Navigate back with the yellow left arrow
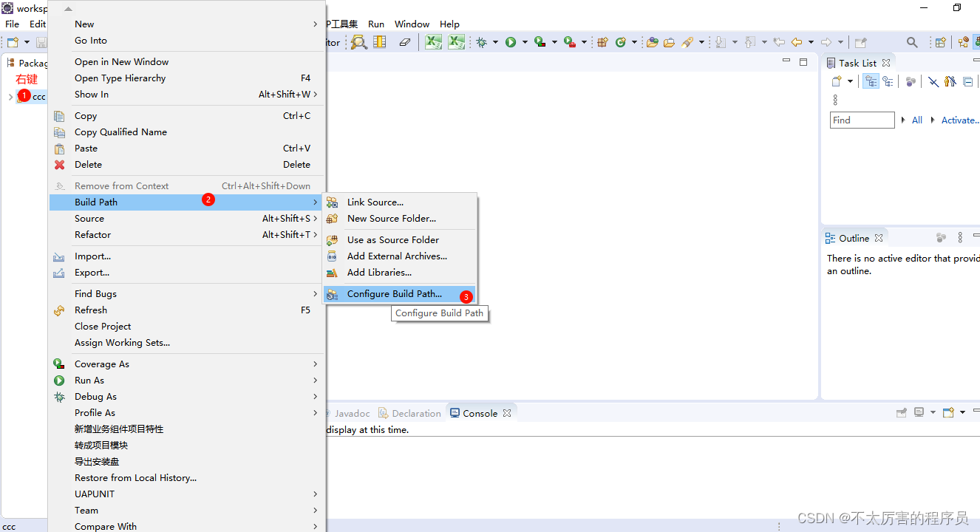 coord(797,42)
